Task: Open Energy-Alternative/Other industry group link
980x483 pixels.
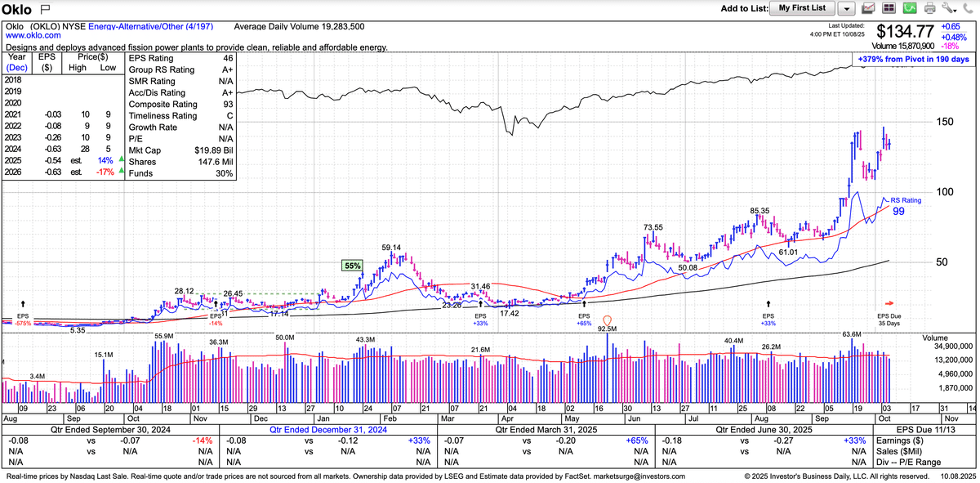Action: (154, 25)
